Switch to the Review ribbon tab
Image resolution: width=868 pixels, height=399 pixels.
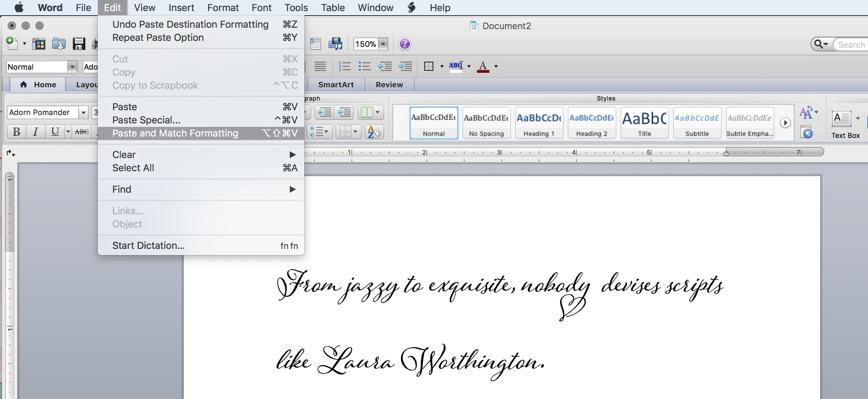point(389,85)
